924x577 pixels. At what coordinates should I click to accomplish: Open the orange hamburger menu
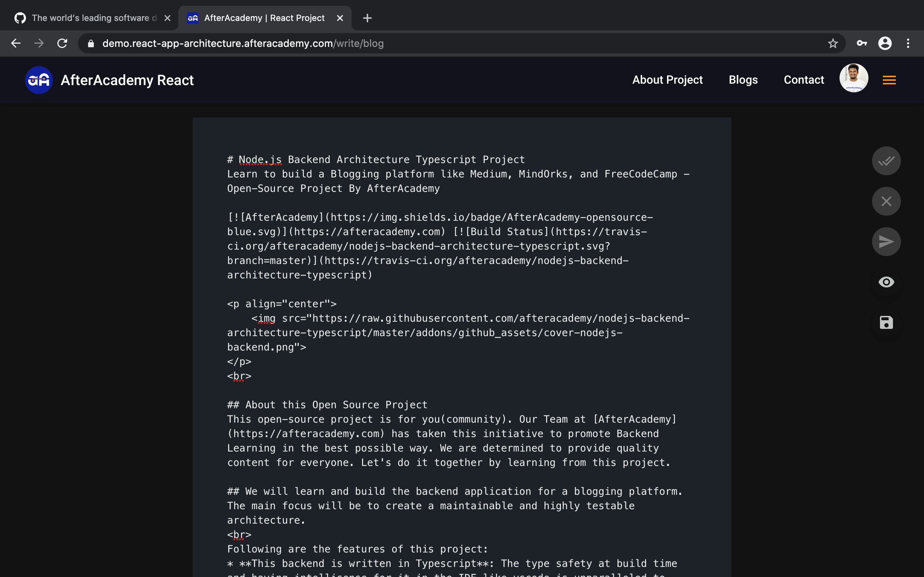[889, 80]
